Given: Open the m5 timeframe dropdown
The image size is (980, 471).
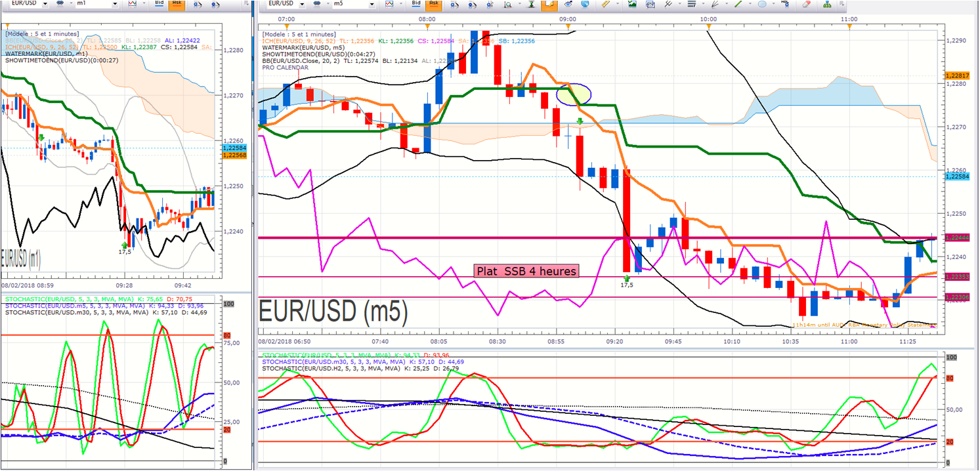Looking at the screenshot, I should pyautogui.click(x=372, y=5).
